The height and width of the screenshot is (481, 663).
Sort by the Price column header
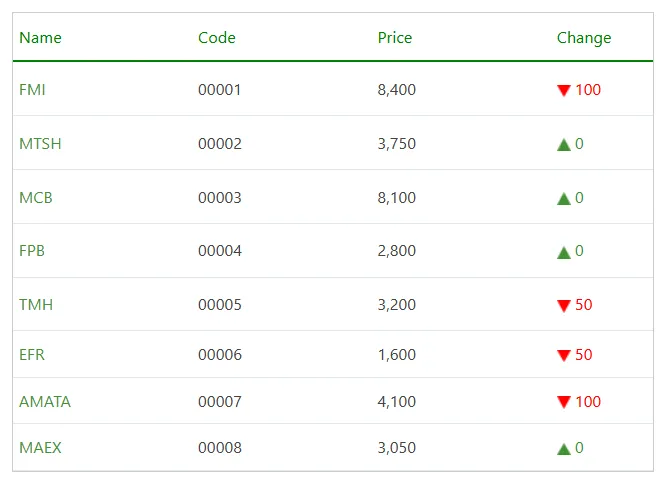(x=395, y=38)
